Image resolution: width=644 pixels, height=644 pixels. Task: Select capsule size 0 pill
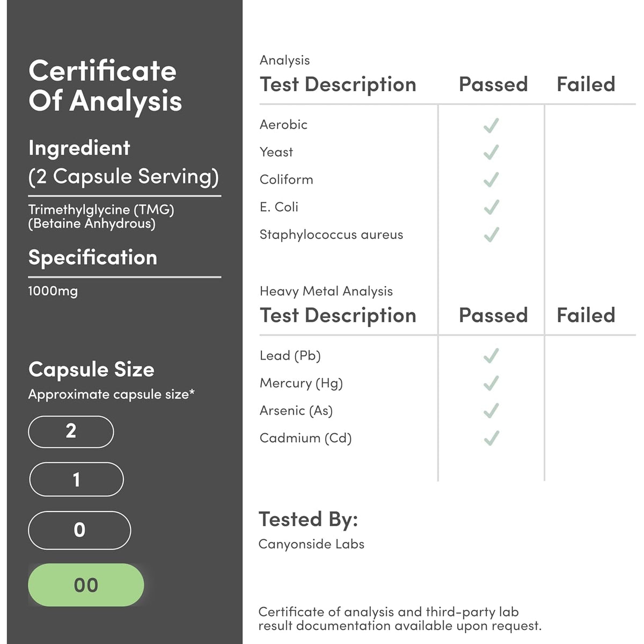(x=79, y=530)
